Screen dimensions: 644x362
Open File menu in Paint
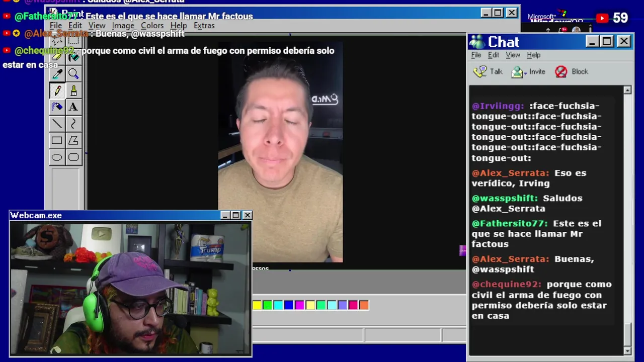tap(56, 26)
